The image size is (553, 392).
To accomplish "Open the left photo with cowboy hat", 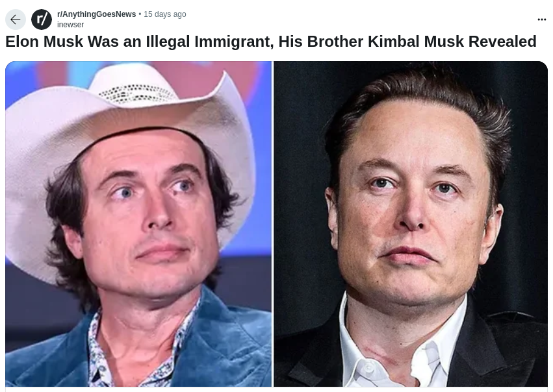I will 138,224.
